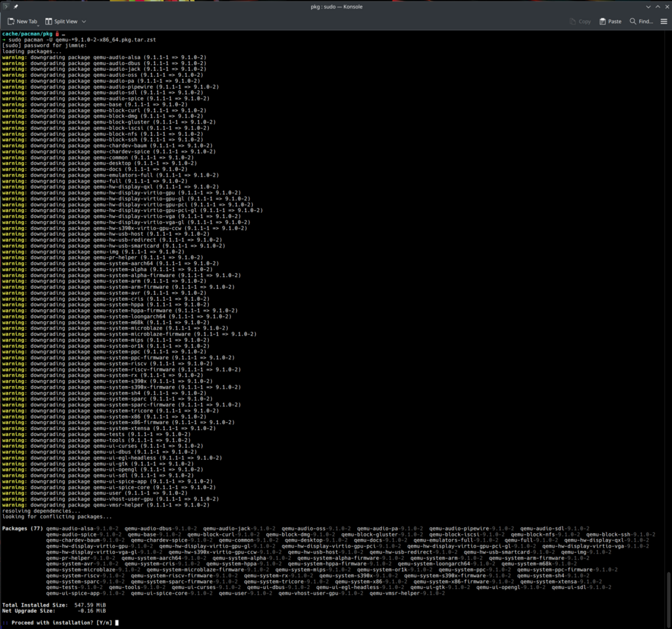
Task: Click the warning line for qemu-chardev-baum
Action: tap(107, 146)
